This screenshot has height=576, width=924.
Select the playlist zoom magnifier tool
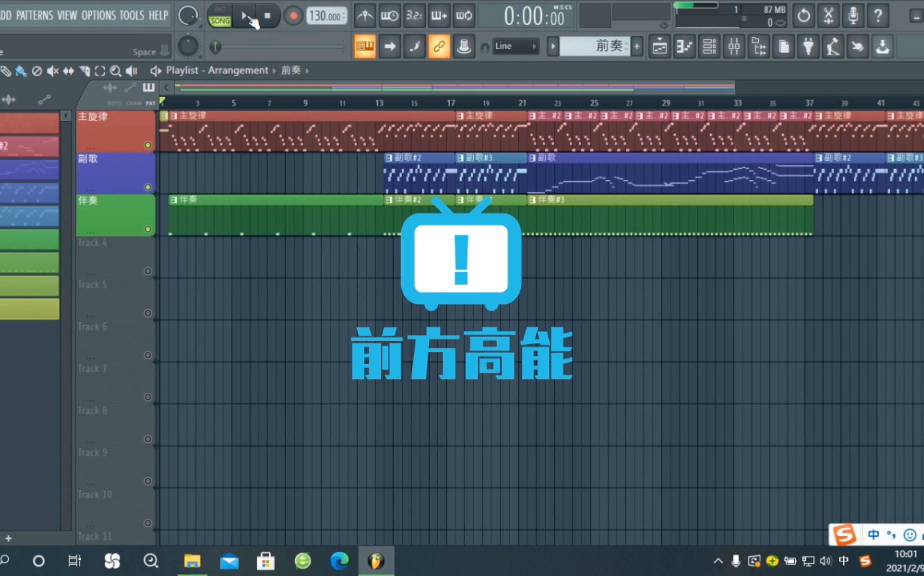[116, 71]
